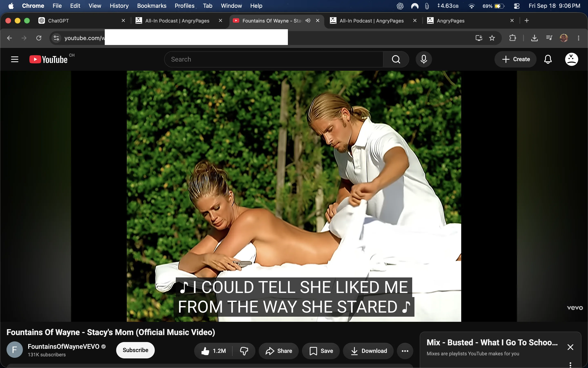Click the date and time in the menu bar
This screenshot has width=588, height=368.
[x=555, y=6]
